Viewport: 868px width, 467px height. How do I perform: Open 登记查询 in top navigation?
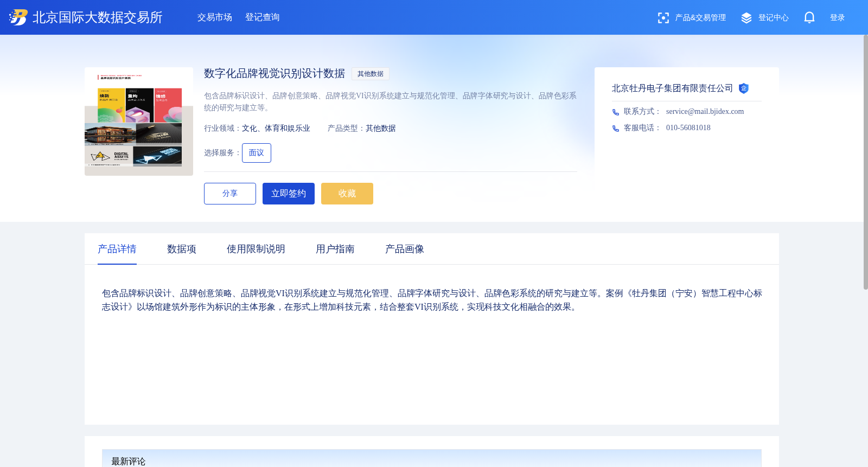pyautogui.click(x=263, y=17)
